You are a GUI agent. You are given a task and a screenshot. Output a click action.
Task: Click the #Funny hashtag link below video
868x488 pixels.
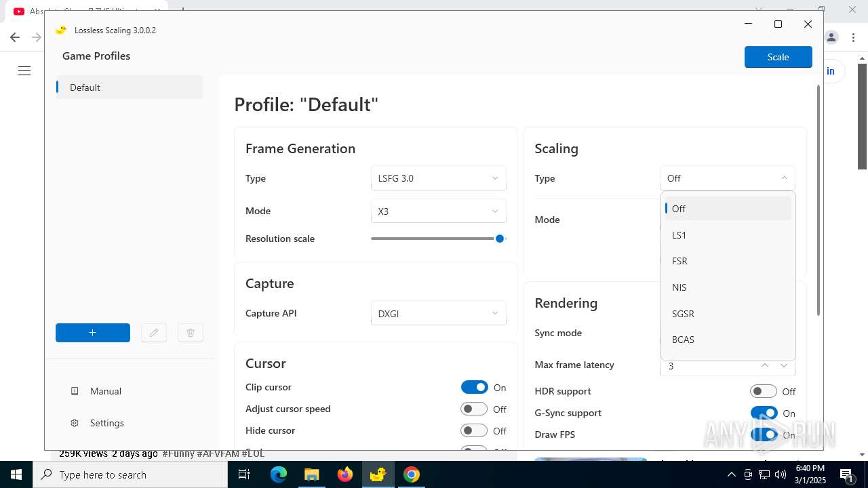178,453
